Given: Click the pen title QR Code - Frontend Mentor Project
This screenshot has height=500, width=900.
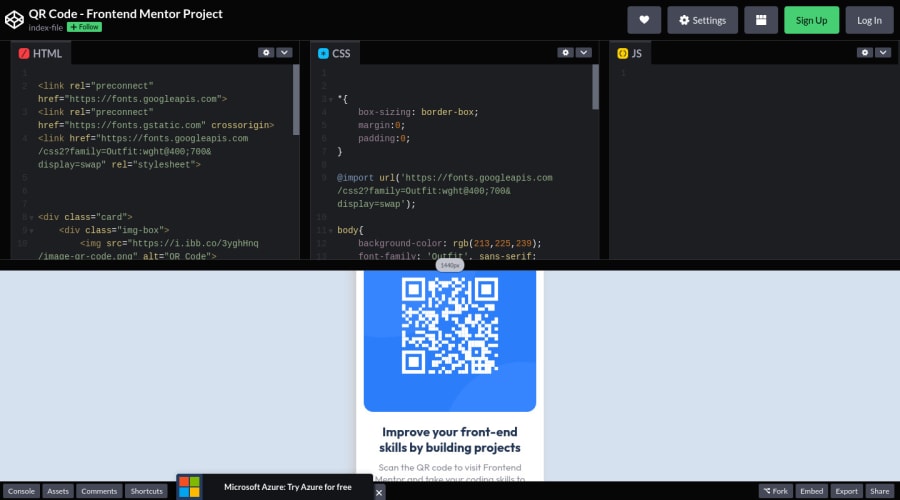Looking at the screenshot, I should [x=126, y=14].
